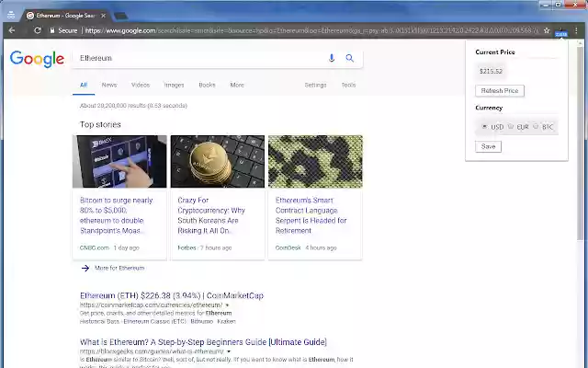Click the Google logo
588x368 pixels.
37,59
